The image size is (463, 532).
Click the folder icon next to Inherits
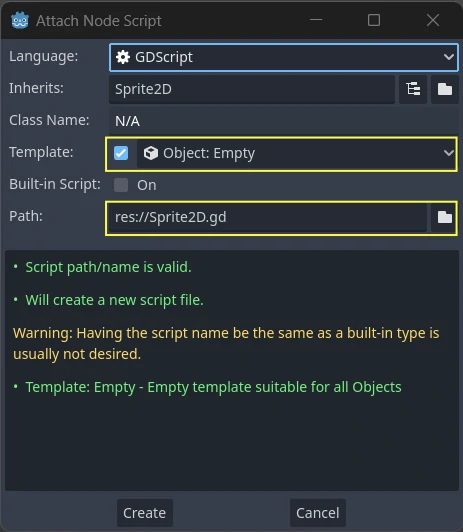coord(445,89)
